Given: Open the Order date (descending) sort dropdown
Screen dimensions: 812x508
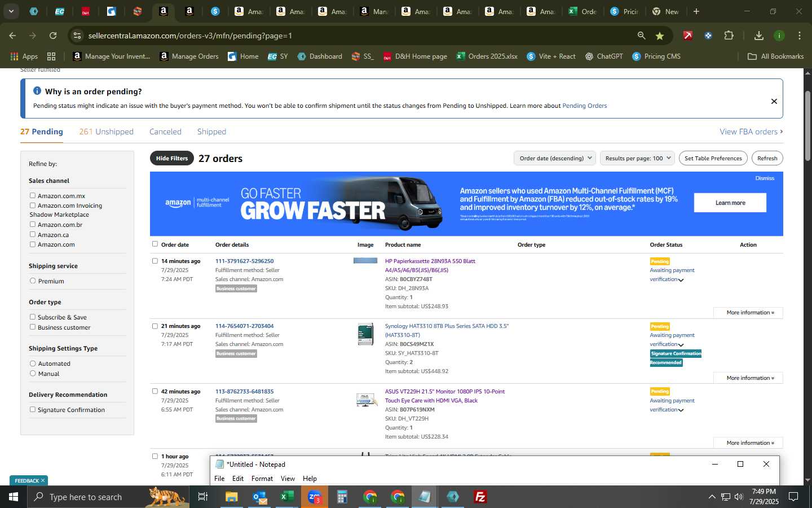Looking at the screenshot, I should tap(555, 158).
